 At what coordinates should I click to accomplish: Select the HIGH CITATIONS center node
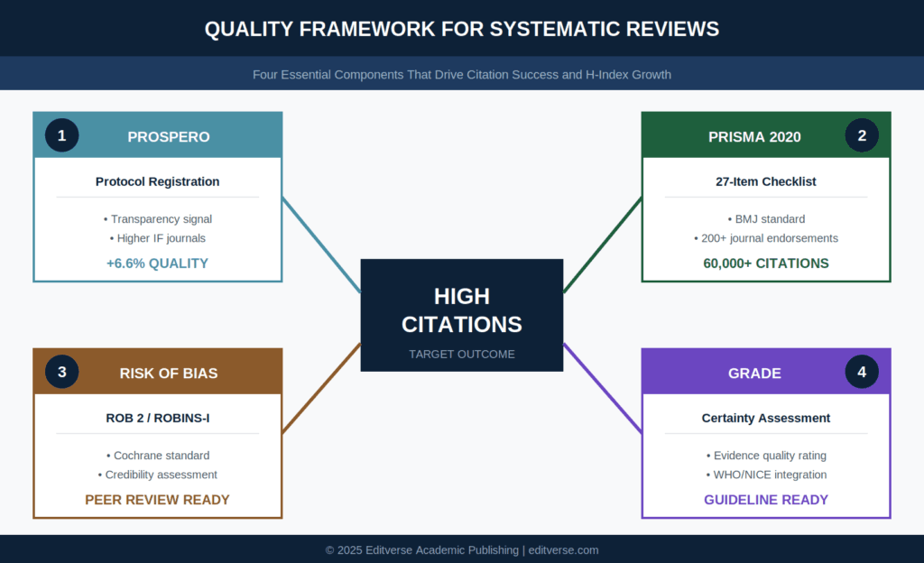pos(461,310)
